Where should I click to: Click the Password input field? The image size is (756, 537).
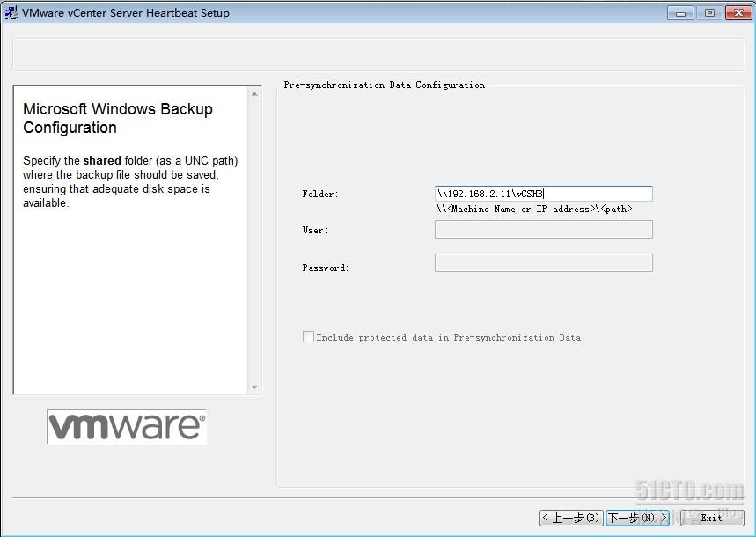click(543, 263)
